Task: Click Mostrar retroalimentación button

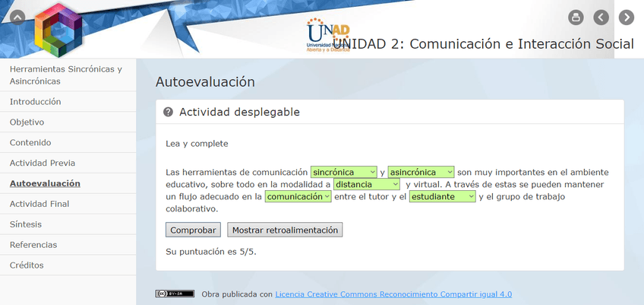Action: [x=285, y=230]
